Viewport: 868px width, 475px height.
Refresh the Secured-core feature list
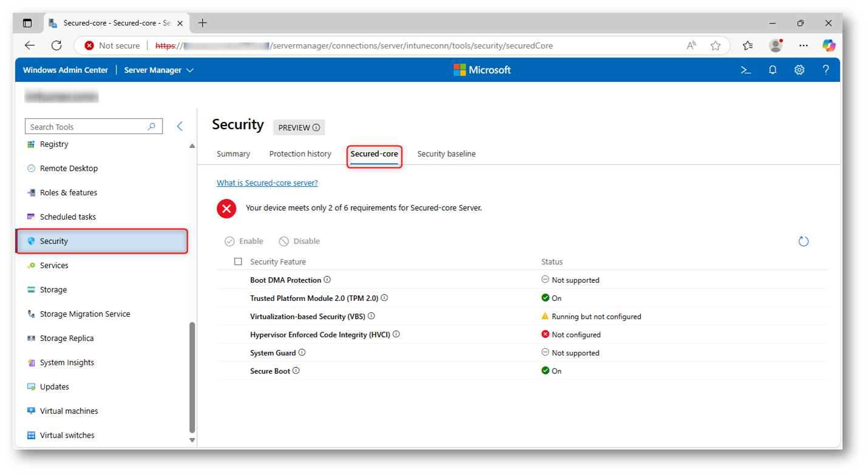804,241
